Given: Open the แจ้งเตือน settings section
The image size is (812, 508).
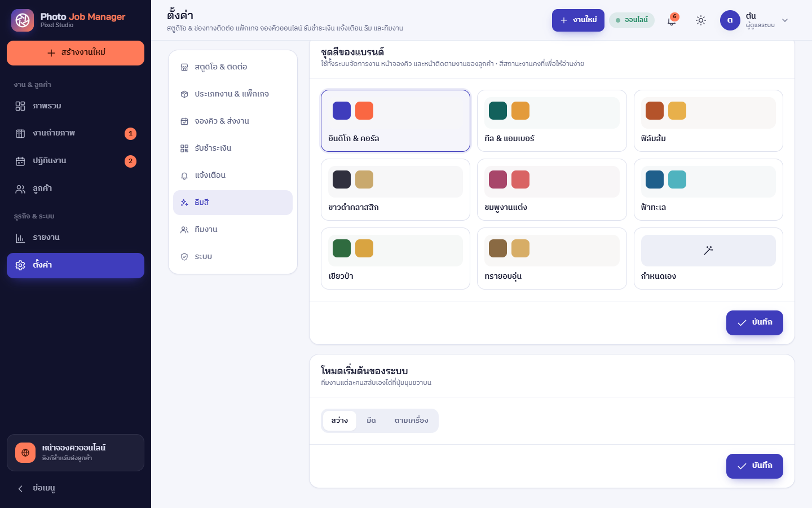Looking at the screenshot, I should point(233,176).
